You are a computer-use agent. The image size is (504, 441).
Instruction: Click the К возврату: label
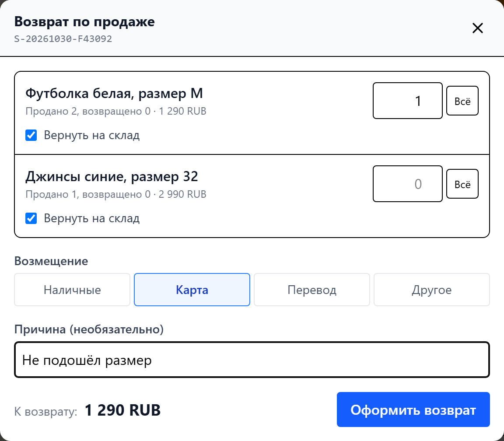[45, 411]
